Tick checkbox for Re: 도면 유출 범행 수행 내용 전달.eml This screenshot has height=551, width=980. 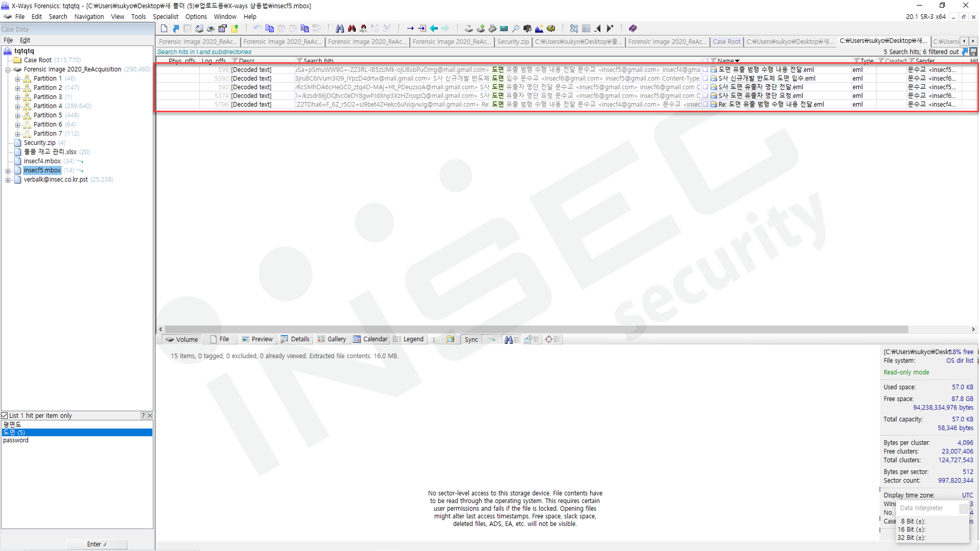[x=705, y=104]
